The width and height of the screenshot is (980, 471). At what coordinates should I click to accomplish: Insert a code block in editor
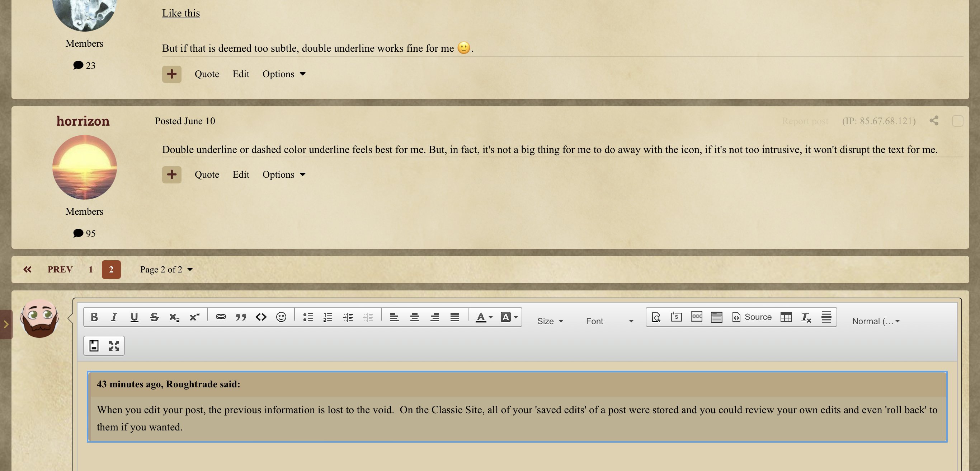click(261, 317)
